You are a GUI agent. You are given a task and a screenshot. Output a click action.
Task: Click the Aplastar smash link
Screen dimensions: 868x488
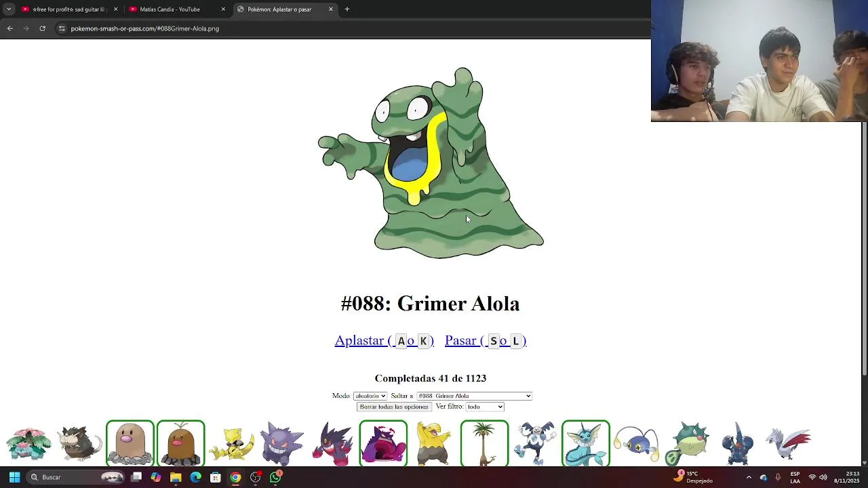384,340
